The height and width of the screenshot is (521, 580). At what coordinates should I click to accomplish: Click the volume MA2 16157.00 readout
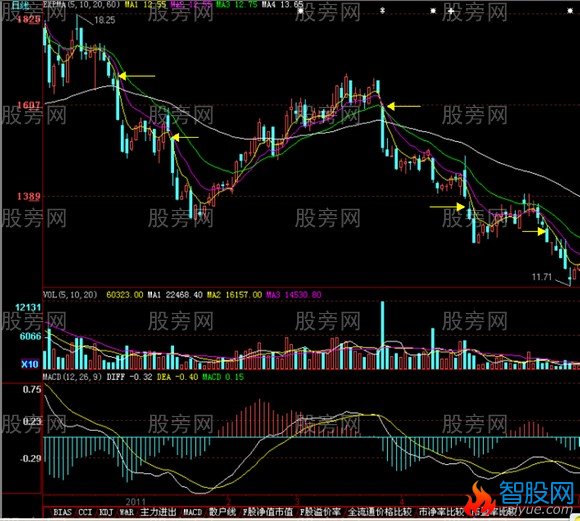[x=234, y=295]
